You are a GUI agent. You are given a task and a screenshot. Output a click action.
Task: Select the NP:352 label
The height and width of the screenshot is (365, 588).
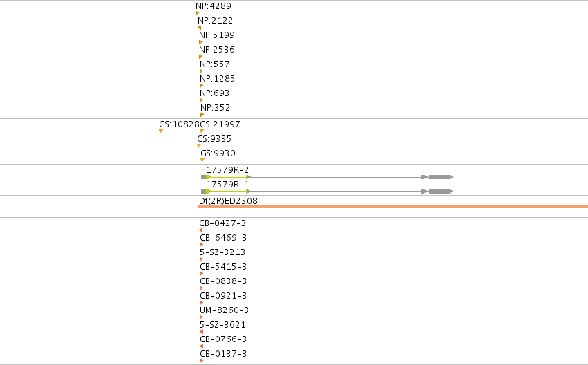[x=216, y=108]
